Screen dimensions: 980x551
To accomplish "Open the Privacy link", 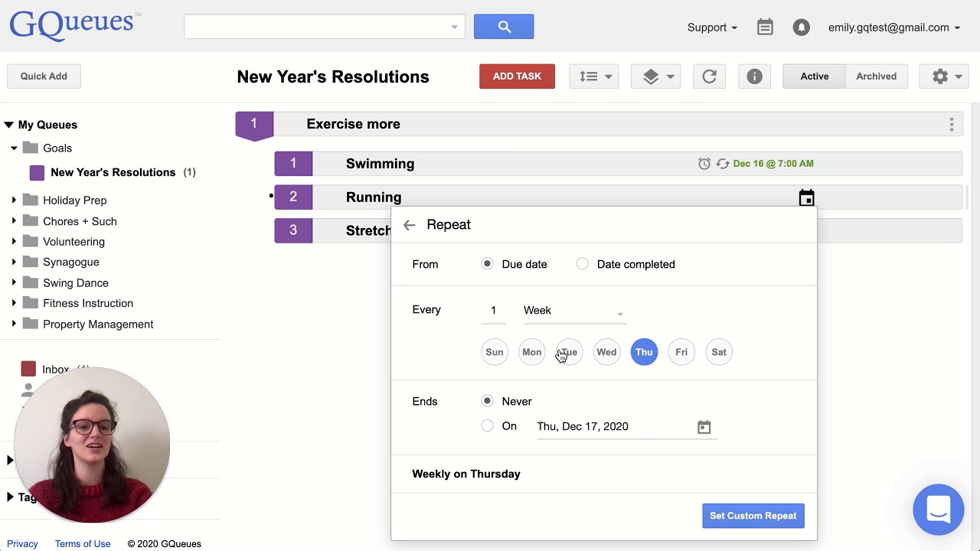I will (x=22, y=544).
